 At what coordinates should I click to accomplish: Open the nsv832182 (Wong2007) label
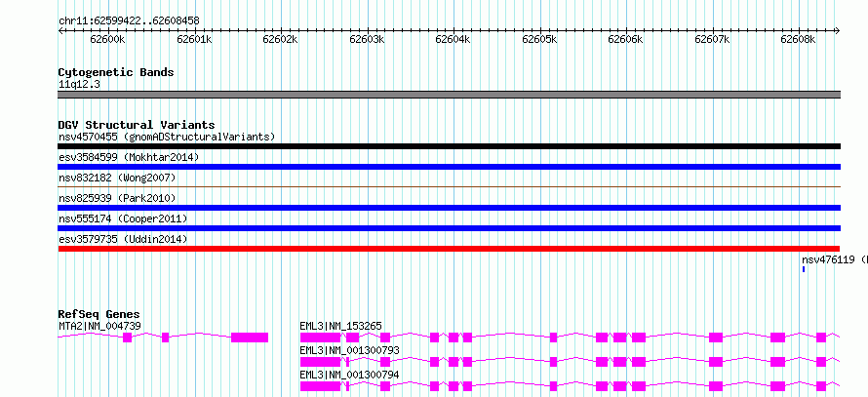[117, 178]
